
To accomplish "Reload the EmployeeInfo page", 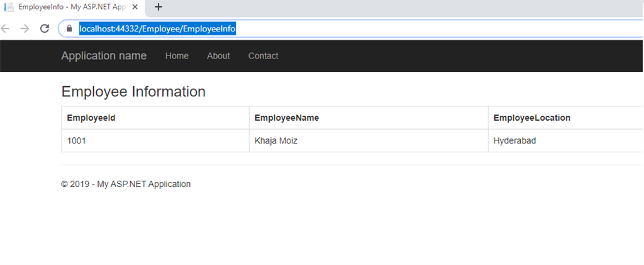I will coord(45,28).
